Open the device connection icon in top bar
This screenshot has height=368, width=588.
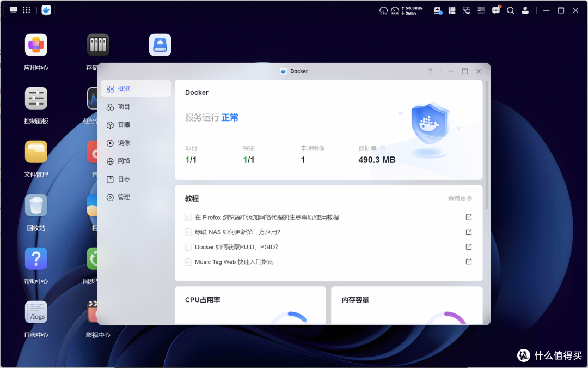pos(467,10)
